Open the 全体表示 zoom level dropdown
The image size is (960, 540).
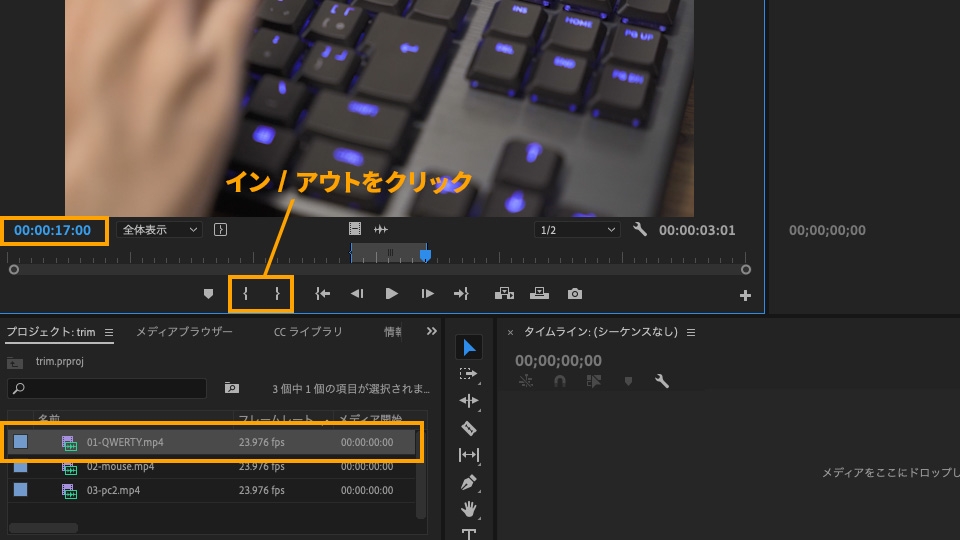[x=159, y=230]
